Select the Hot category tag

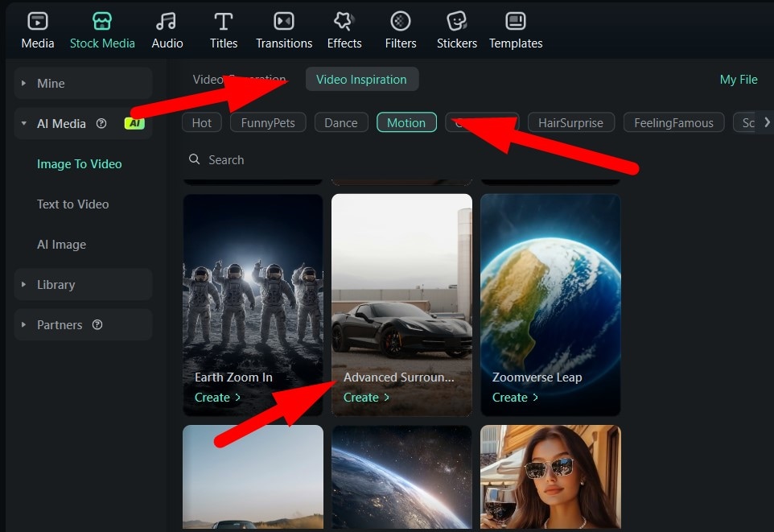click(x=201, y=122)
